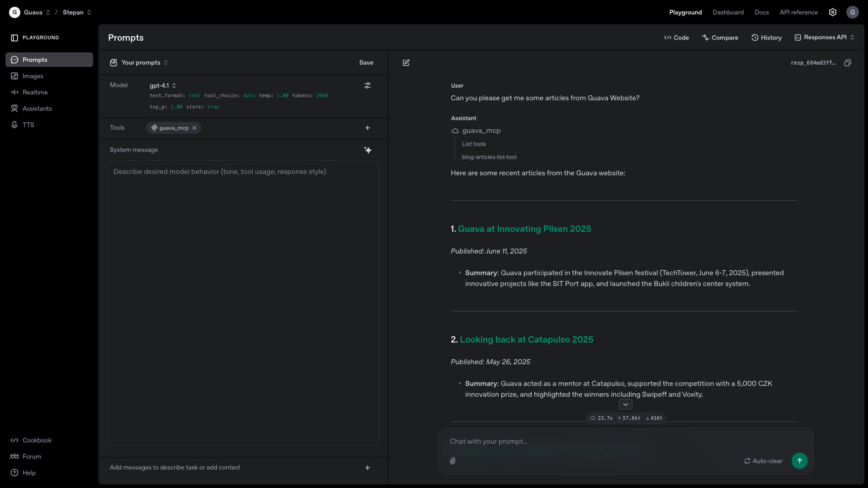Open the Playground top navigation tab
868x488 pixels.
(685, 12)
